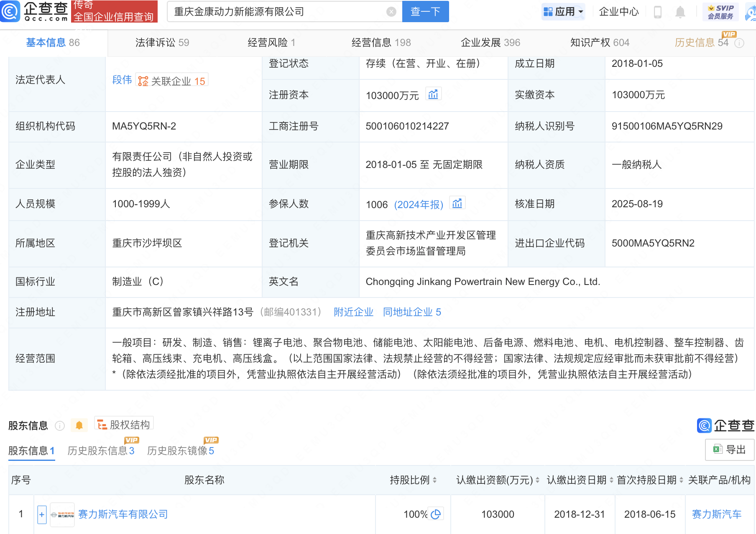Screen dimensions: 756x534
Task: Export shareholder data with 导出 button
Action: pos(730,450)
